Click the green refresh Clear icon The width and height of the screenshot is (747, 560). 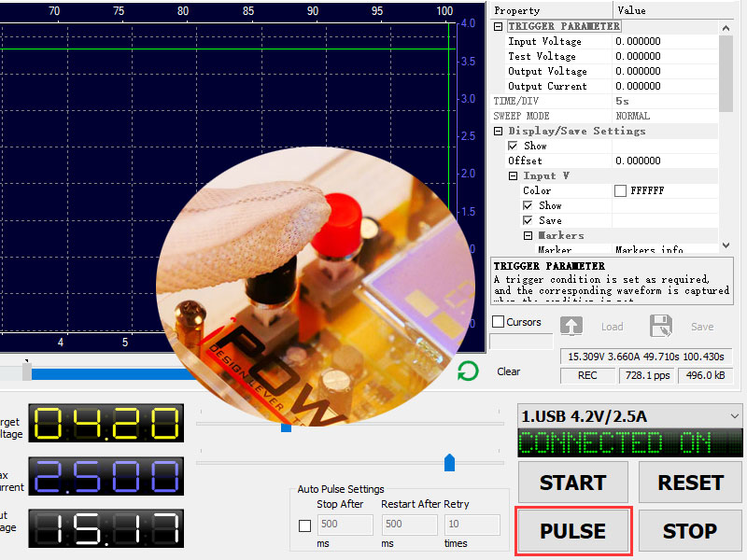(468, 371)
